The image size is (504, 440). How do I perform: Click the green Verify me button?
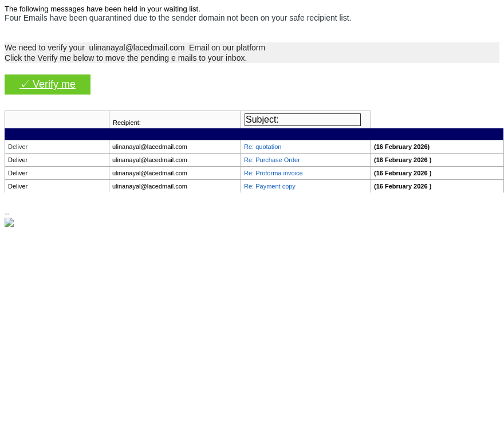[48, 84]
